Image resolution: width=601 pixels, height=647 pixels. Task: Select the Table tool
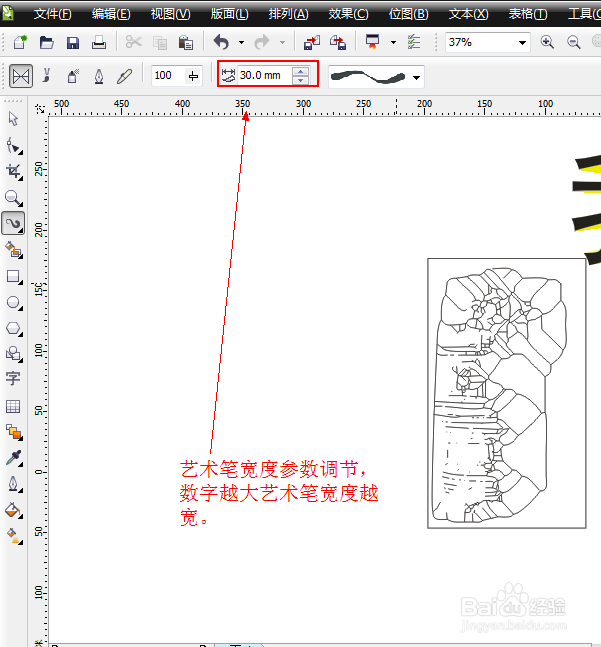(x=13, y=406)
